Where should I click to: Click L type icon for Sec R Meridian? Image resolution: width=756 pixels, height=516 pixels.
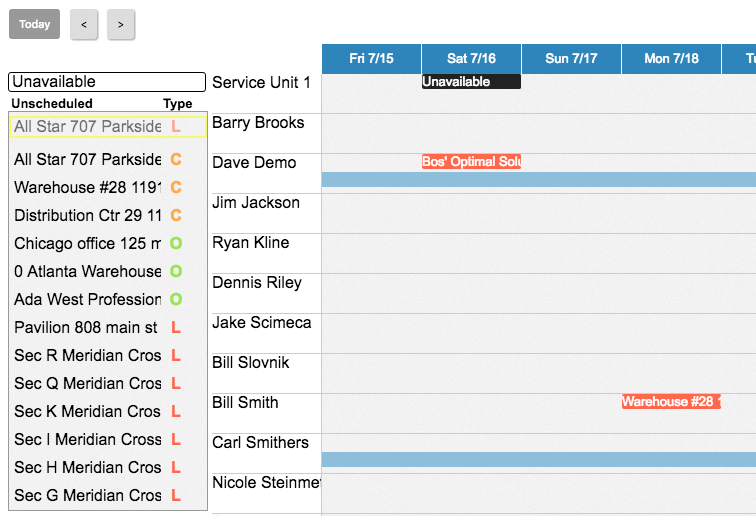[176, 355]
